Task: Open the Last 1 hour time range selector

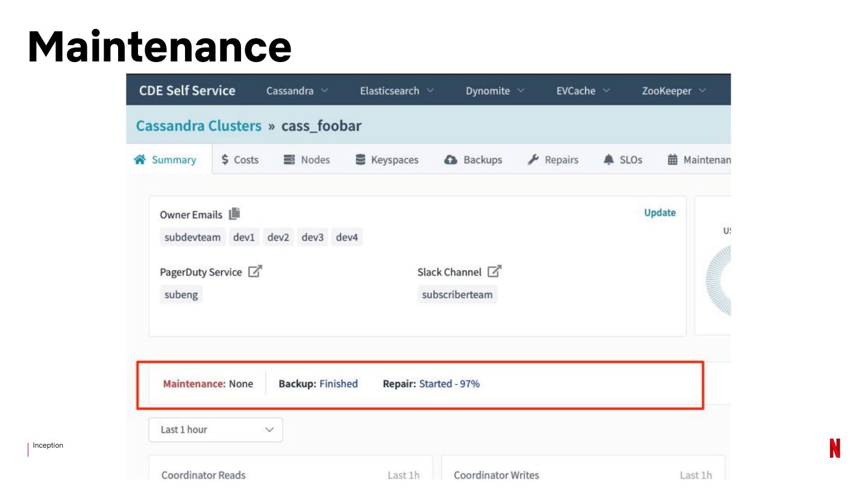Action: pyautogui.click(x=215, y=430)
